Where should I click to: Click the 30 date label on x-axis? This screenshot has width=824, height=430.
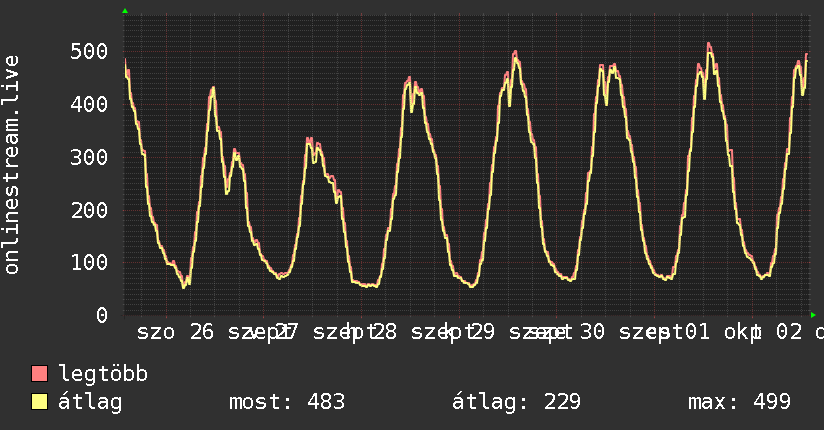pyautogui.click(x=592, y=332)
